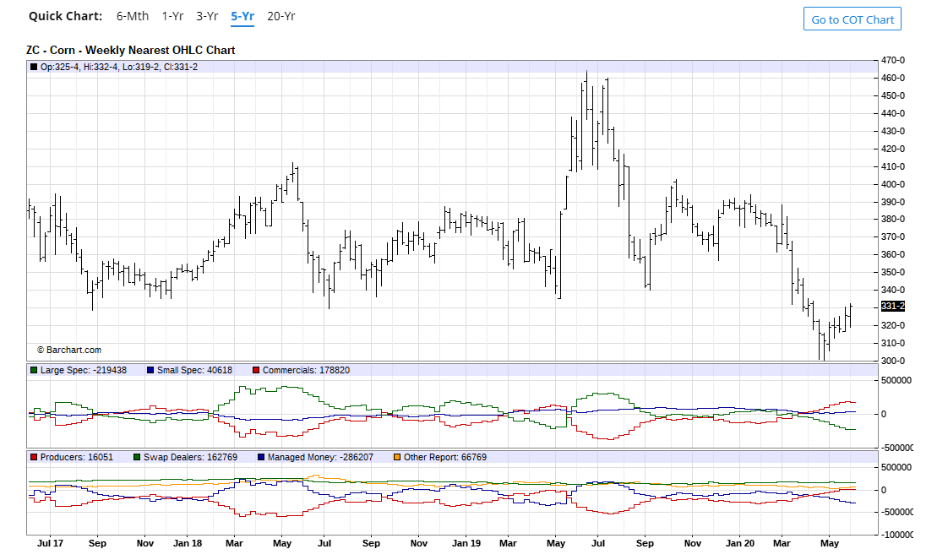Image resolution: width=937 pixels, height=560 pixels.
Task: Click the OHLC values text Op:325-4
Action: (119, 67)
